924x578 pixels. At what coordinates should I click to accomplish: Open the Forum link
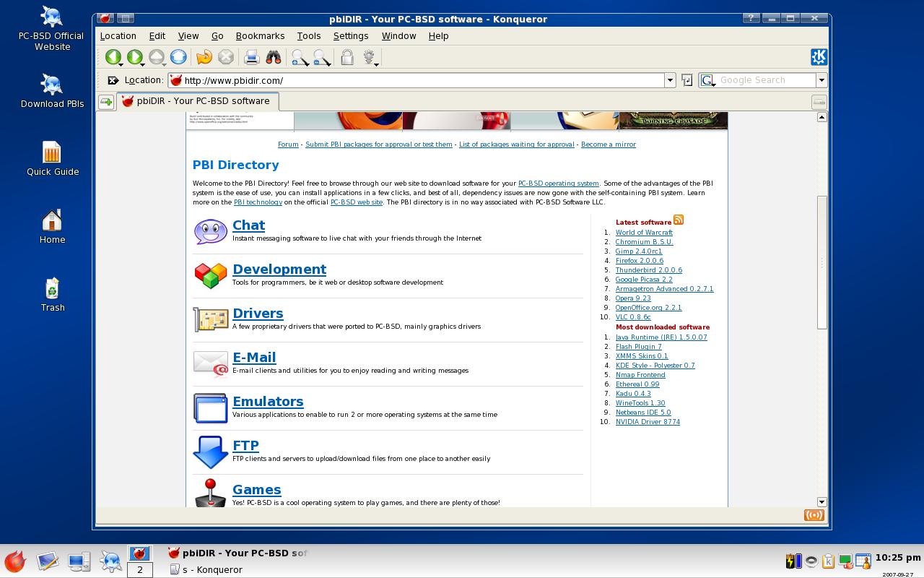coord(288,144)
